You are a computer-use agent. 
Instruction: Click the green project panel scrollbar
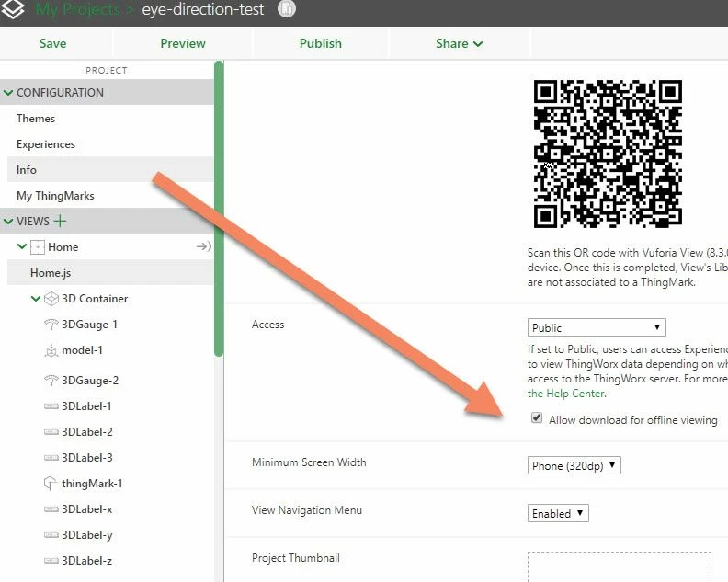point(219,209)
